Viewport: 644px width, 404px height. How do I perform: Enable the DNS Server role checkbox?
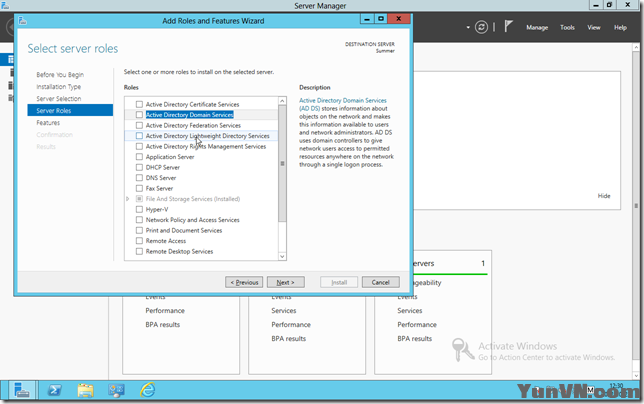click(139, 178)
